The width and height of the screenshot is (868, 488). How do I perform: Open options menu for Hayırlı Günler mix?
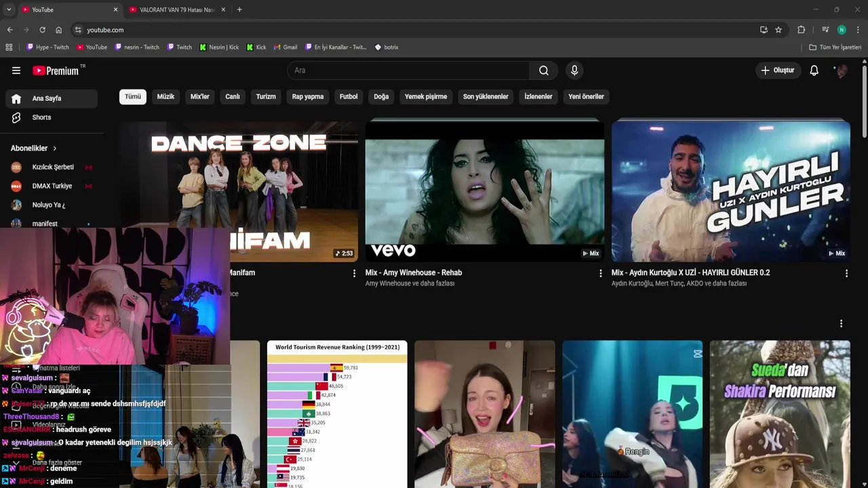(846, 273)
